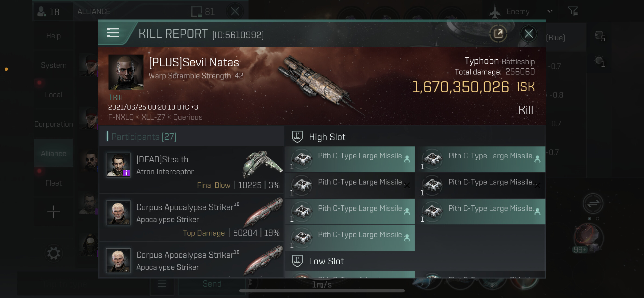Click the chat emoji list icon
The image size is (644, 298).
[162, 284]
